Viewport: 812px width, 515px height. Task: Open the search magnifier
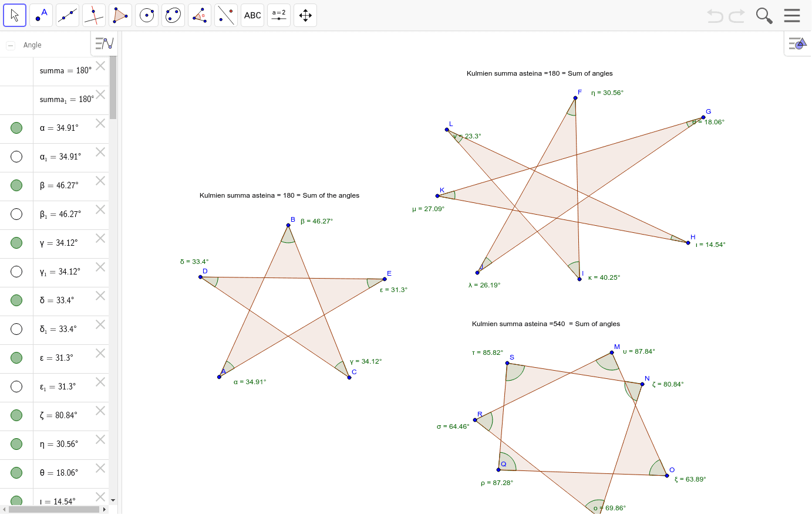764,16
